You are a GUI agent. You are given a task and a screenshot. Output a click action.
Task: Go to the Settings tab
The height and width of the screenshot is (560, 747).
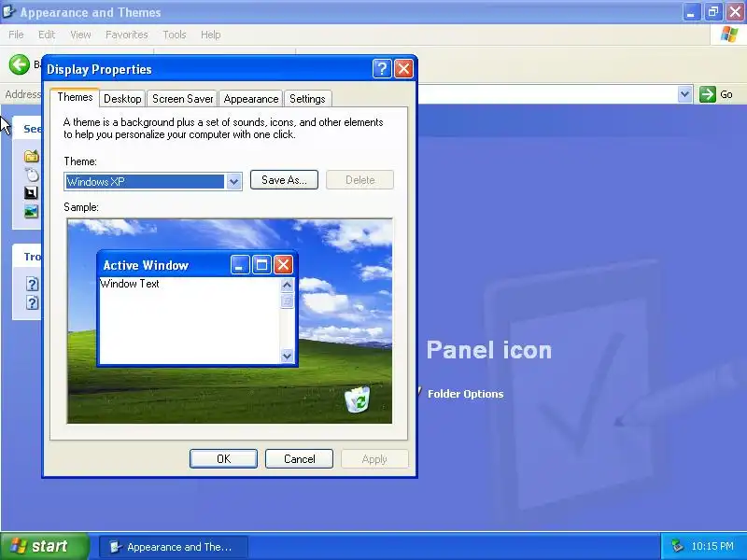(x=307, y=99)
